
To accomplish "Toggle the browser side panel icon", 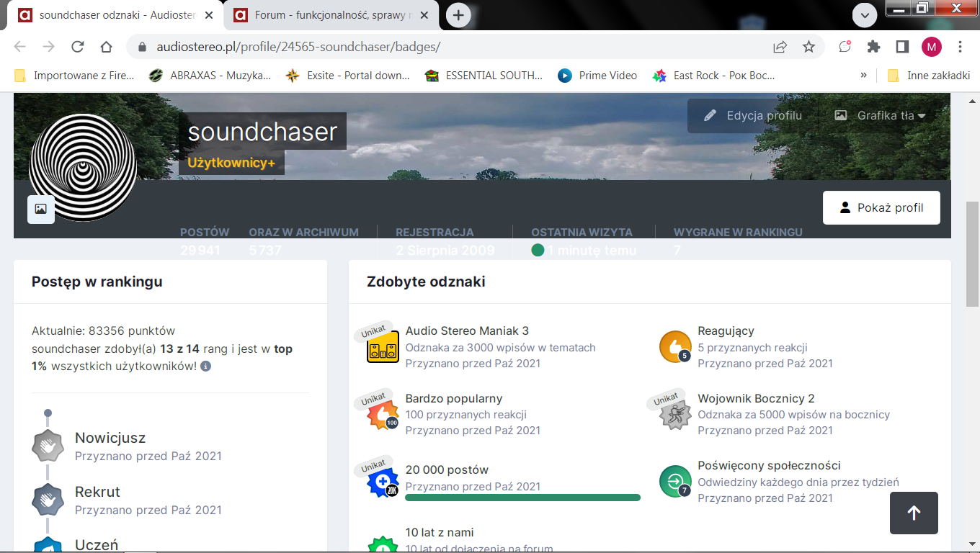I will pos(902,47).
